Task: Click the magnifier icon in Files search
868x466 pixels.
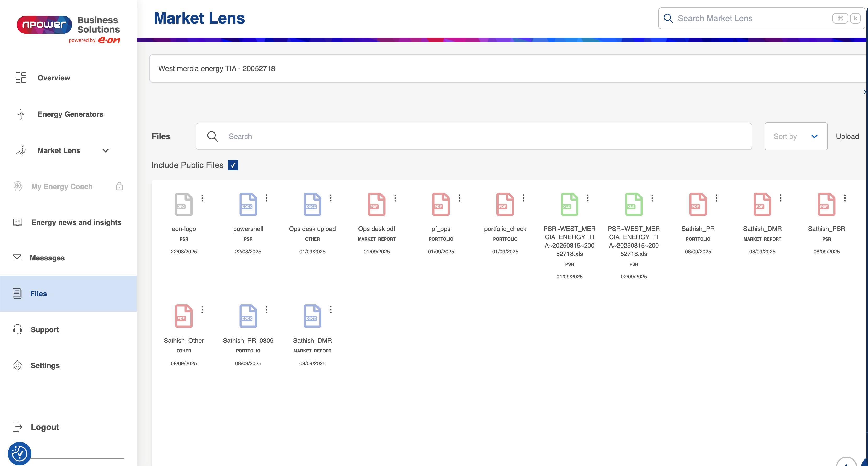Action: tap(212, 136)
